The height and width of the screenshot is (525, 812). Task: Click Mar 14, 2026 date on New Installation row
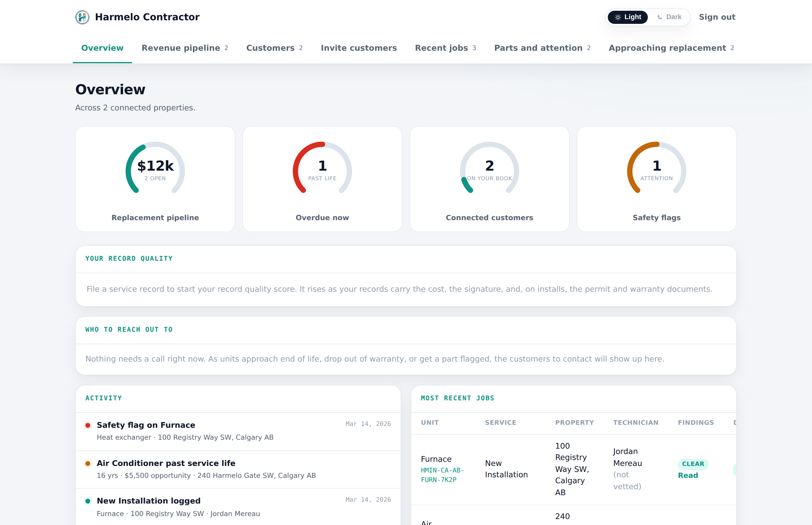pos(368,499)
